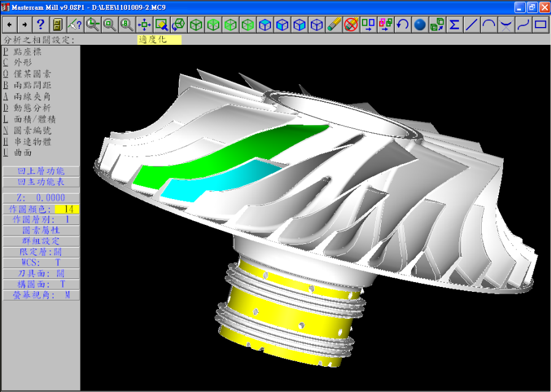Toggle shading with the blue sphere icon
The width and height of the screenshot is (551, 392).
pos(420,25)
